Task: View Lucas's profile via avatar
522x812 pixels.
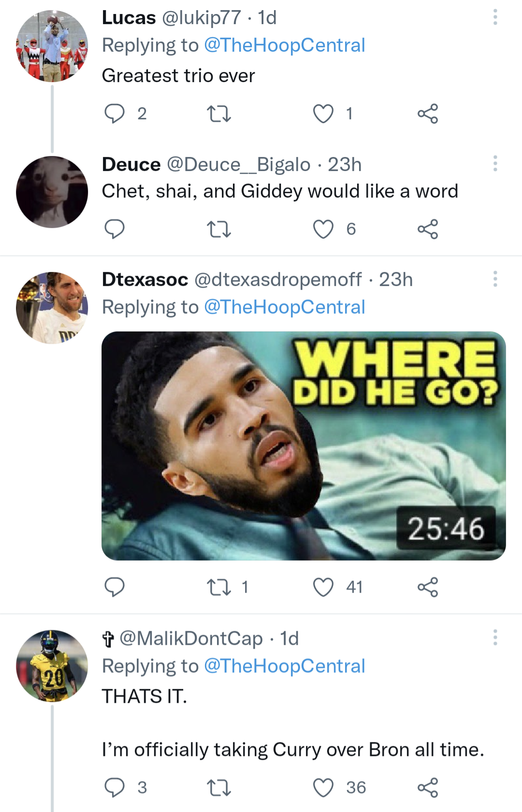Action: tap(52, 46)
